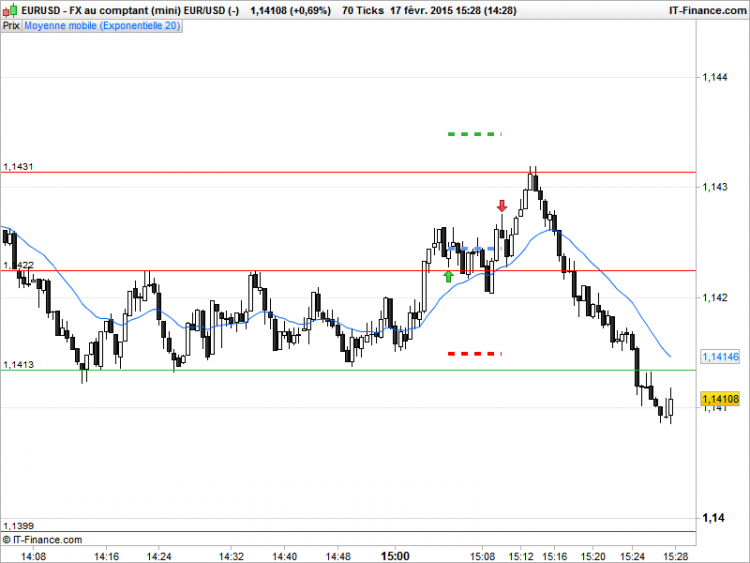Click the 1,144 price axis label
Viewport: 750px width, 563px height.
click(715, 77)
